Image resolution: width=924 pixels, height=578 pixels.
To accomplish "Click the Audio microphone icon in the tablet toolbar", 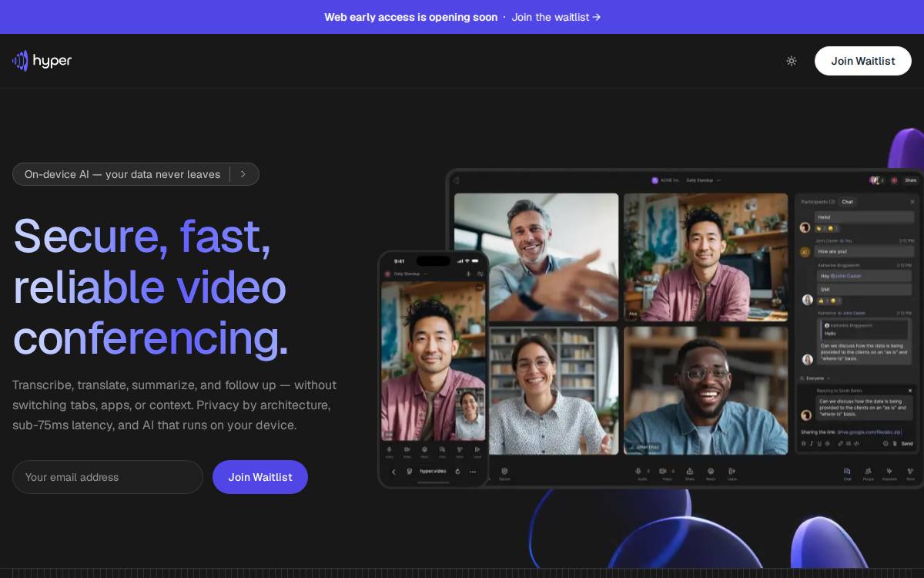I will click(638, 471).
